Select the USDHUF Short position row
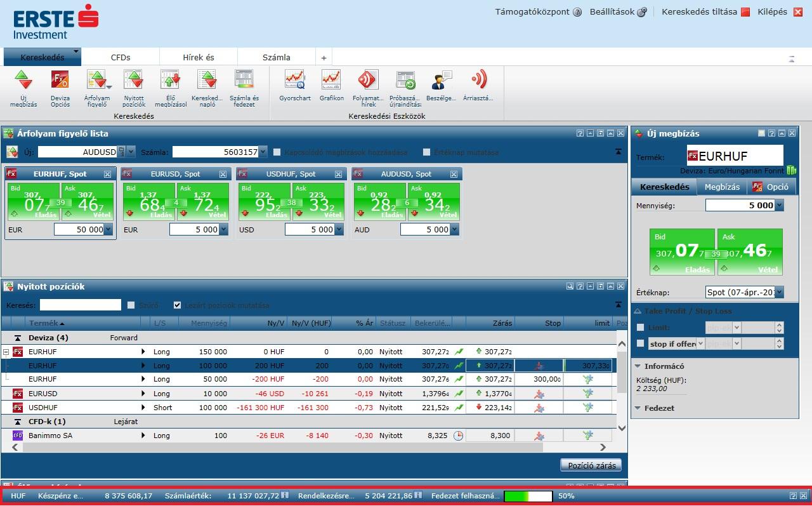The width and height of the screenshot is (812, 506). [308, 408]
